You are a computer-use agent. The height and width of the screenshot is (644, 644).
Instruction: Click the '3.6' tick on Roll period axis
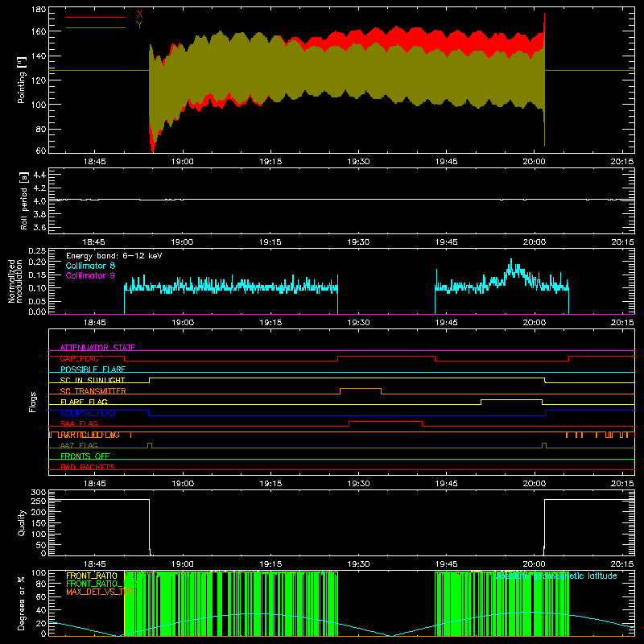coord(39,228)
